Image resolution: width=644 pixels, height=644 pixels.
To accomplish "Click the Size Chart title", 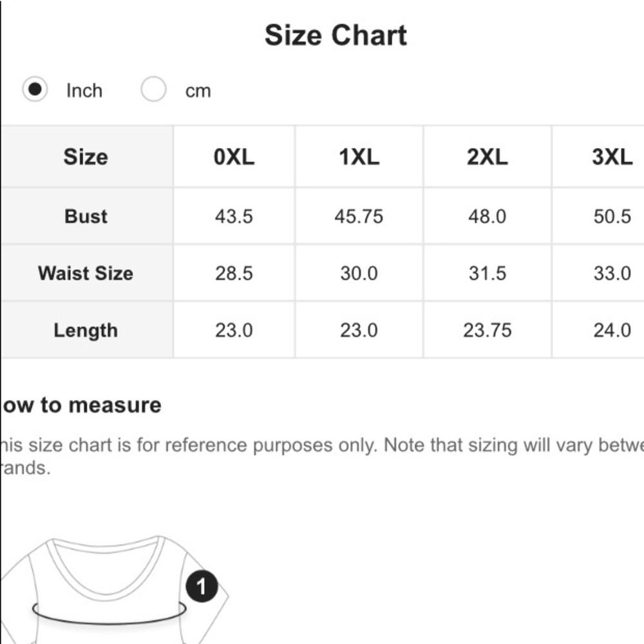I will (336, 35).
